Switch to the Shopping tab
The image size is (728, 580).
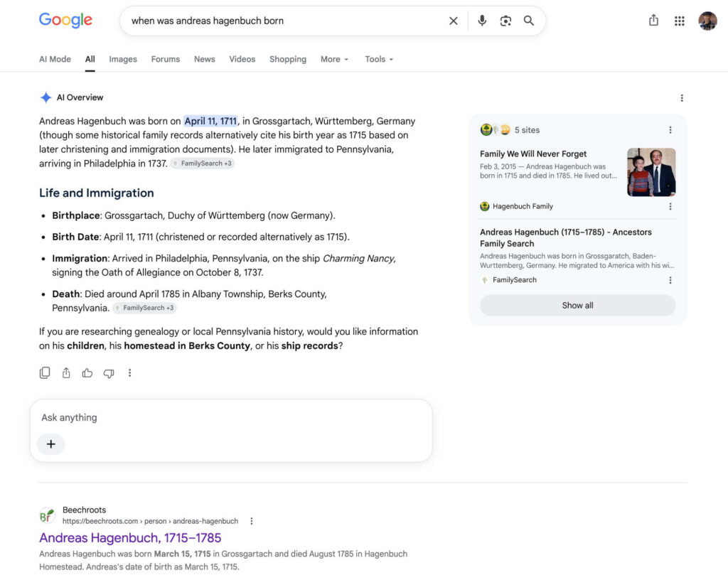coord(288,60)
